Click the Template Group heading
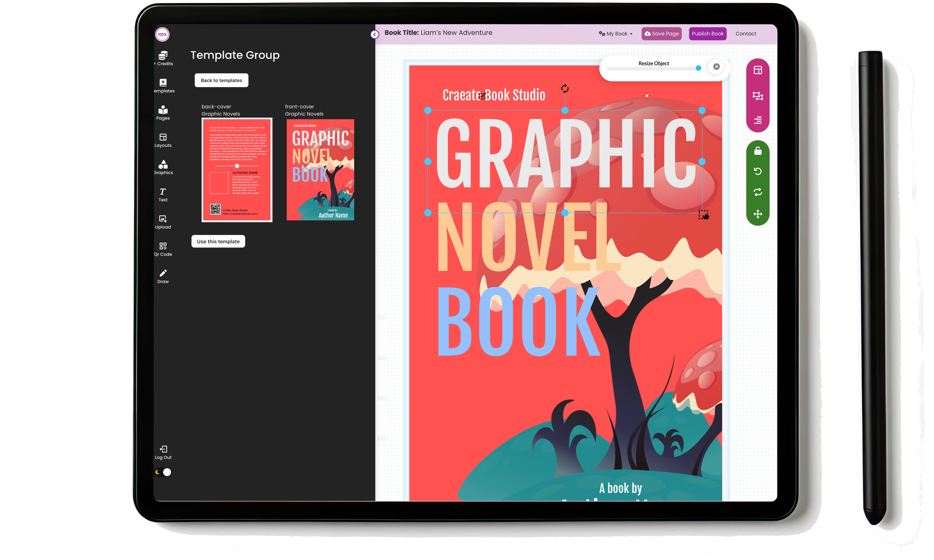The image size is (934, 560). tap(235, 55)
